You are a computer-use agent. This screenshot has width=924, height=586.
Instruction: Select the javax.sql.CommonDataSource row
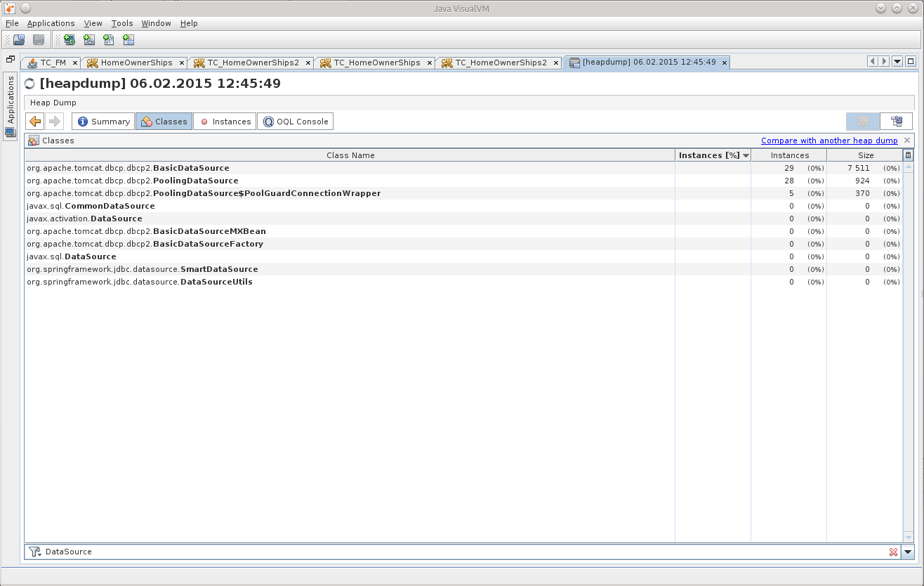(x=463, y=206)
